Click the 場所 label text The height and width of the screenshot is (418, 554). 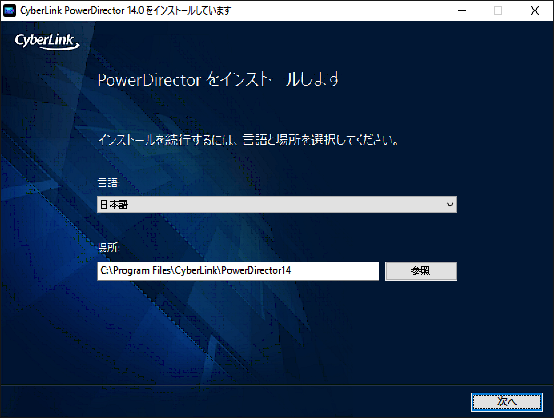click(x=108, y=247)
